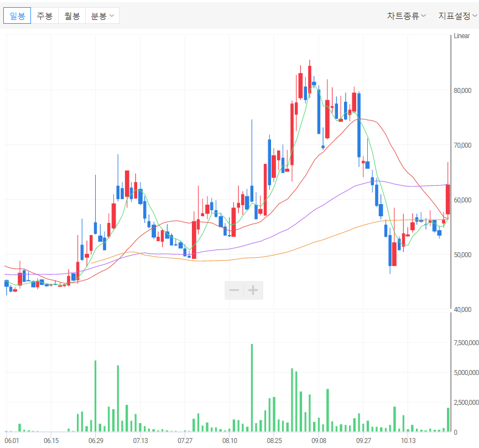
Task: Click the 50,000 price axis label
Action: coord(462,254)
